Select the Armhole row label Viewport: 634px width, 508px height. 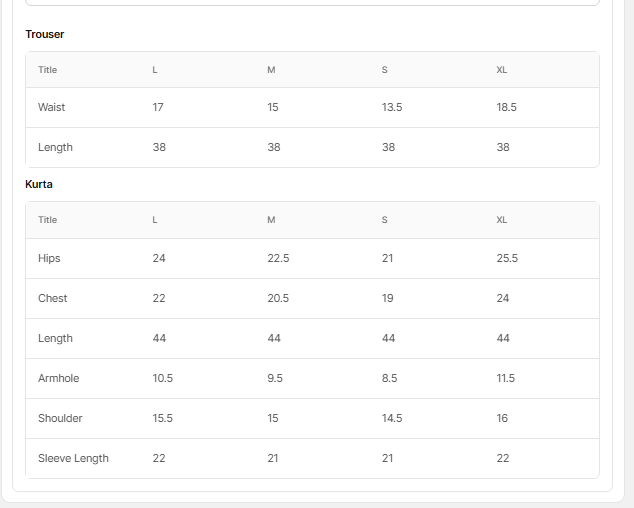click(58, 378)
